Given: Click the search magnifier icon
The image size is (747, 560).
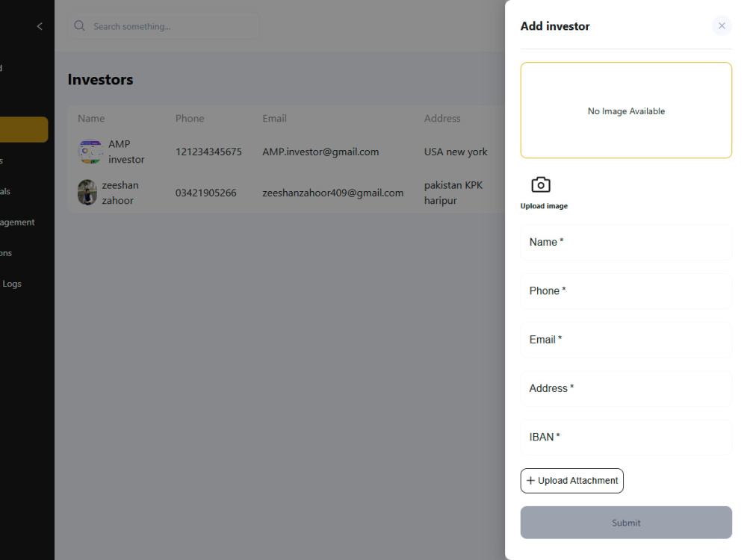Looking at the screenshot, I should tap(80, 25).
